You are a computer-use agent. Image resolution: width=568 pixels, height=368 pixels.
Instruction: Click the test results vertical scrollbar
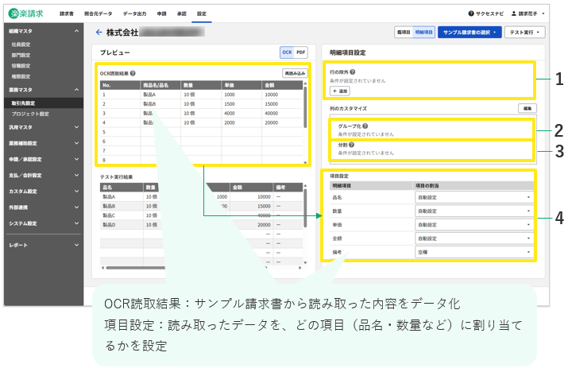click(305, 207)
